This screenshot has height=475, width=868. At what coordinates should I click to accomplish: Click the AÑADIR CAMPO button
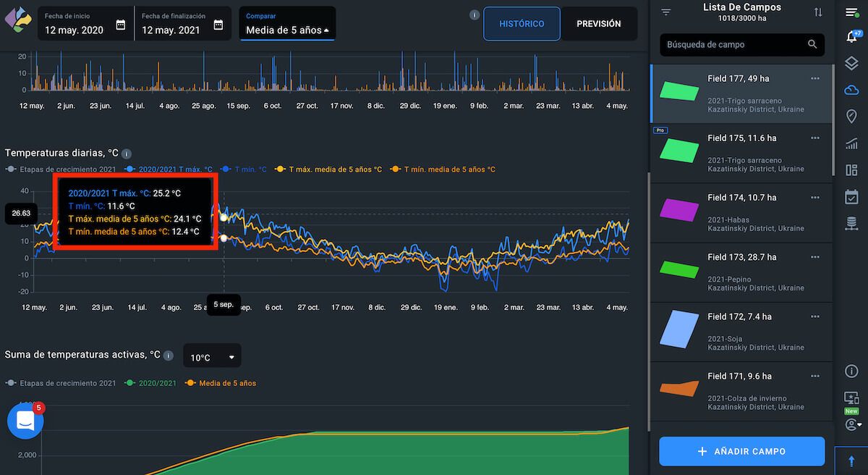(x=741, y=451)
